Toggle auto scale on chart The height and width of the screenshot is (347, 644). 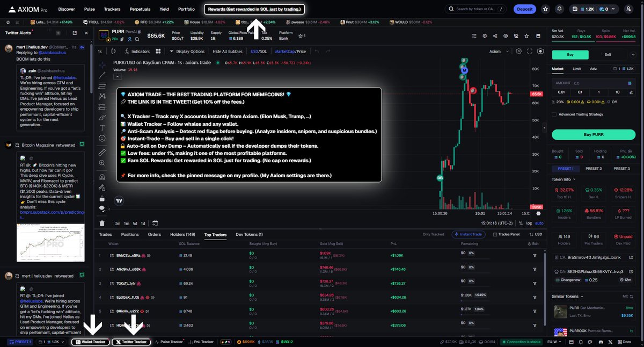(539, 223)
